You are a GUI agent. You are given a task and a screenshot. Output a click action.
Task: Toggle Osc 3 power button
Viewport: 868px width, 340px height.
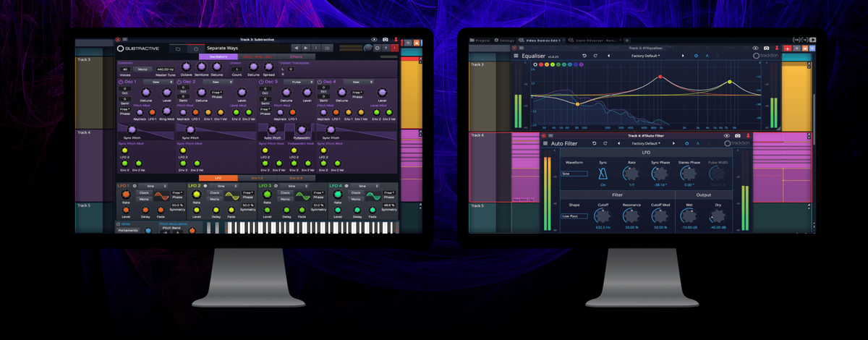coord(261,82)
